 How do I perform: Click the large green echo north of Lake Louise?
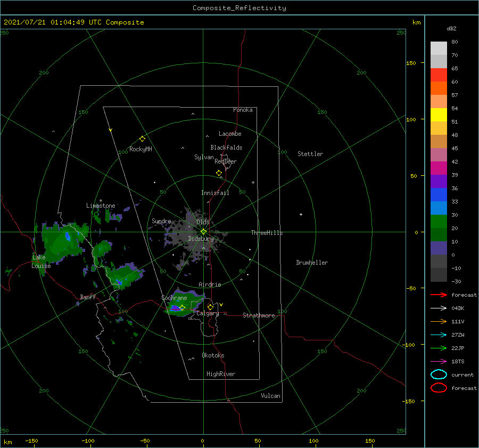(61, 243)
